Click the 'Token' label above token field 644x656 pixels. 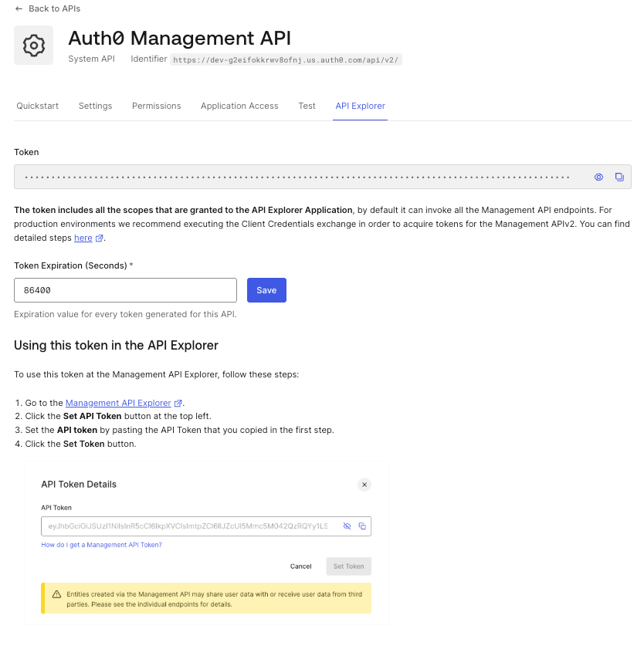pyautogui.click(x=26, y=152)
